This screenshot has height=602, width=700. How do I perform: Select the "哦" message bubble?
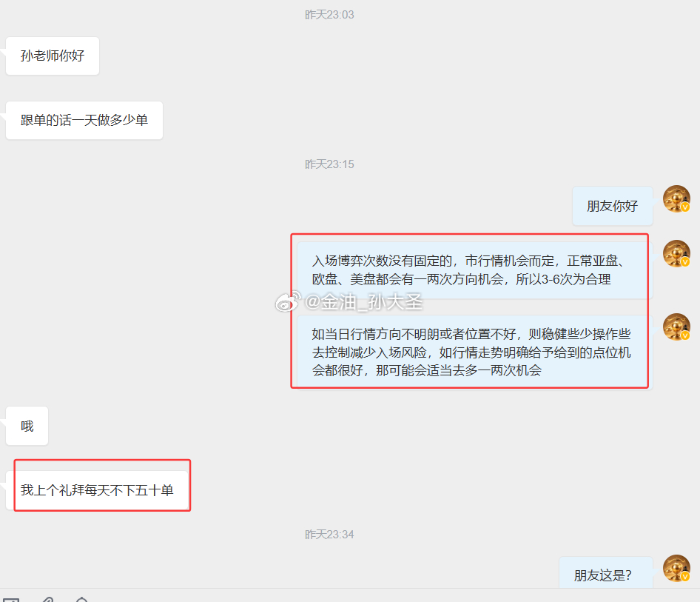point(27,426)
